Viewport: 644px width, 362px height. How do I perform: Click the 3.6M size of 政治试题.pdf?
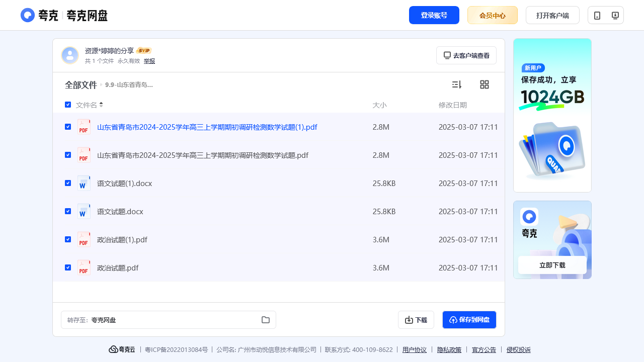pos(381,268)
